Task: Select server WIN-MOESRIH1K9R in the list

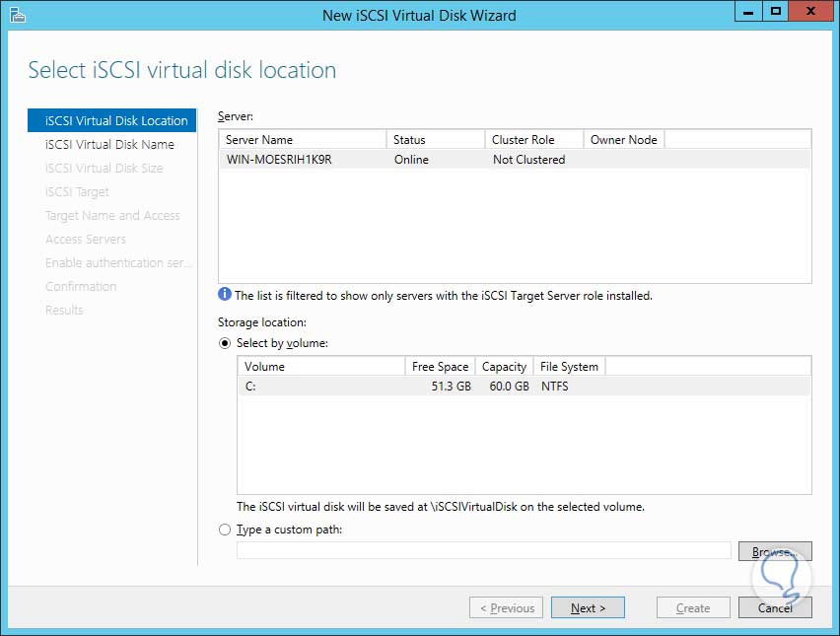Action: click(x=279, y=160)
